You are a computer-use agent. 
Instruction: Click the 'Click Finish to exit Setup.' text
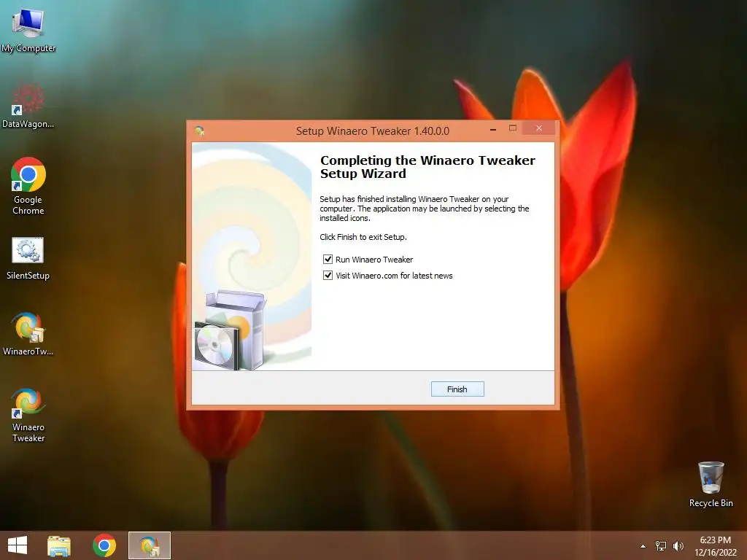(363, 237)
